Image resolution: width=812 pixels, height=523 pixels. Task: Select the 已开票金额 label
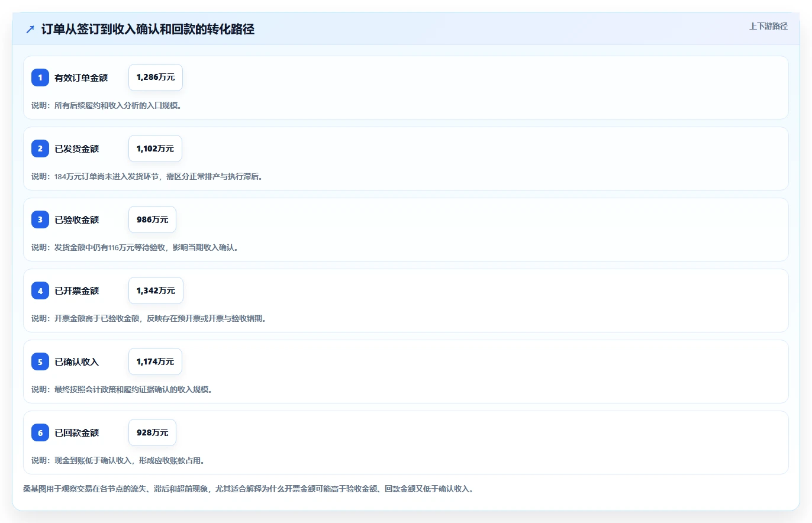pos(77,290)
